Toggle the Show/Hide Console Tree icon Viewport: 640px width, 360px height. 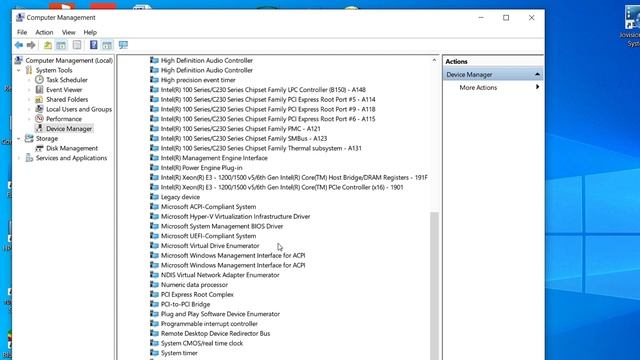pos(61,45)
